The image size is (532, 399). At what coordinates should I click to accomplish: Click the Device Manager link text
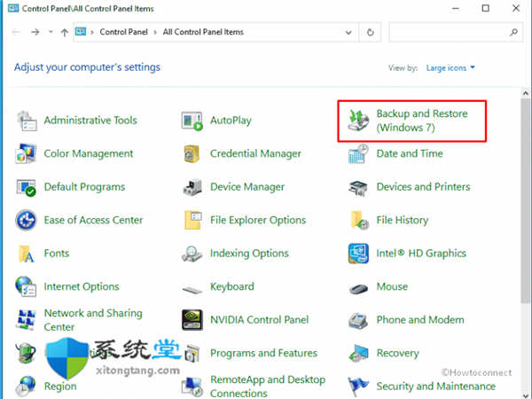247,187
